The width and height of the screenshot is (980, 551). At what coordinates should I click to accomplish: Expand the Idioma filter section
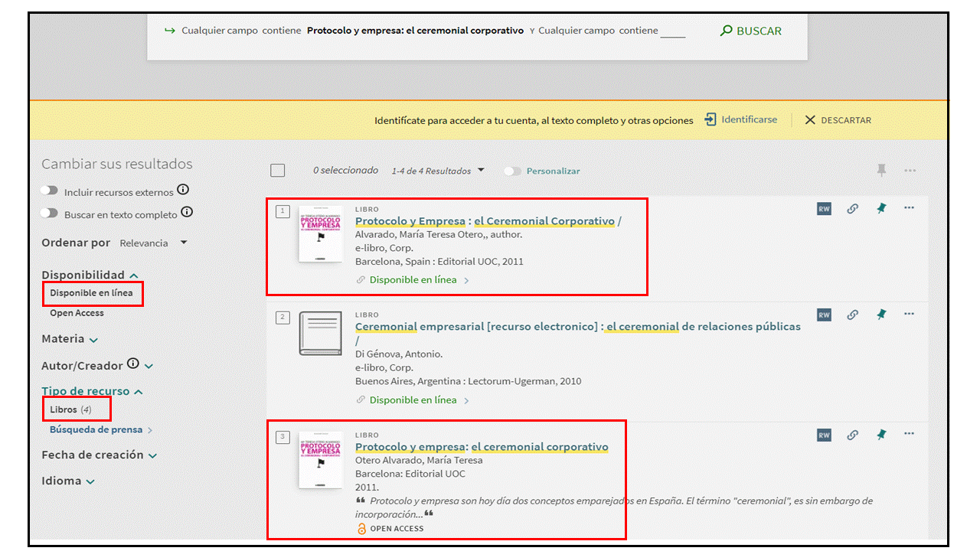pos(67,481)
